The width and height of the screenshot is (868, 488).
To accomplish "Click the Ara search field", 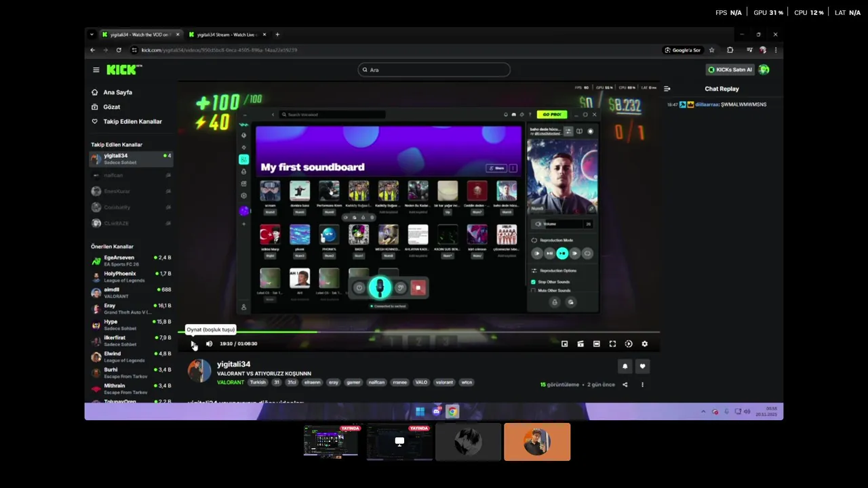I will tap(434, 70).
